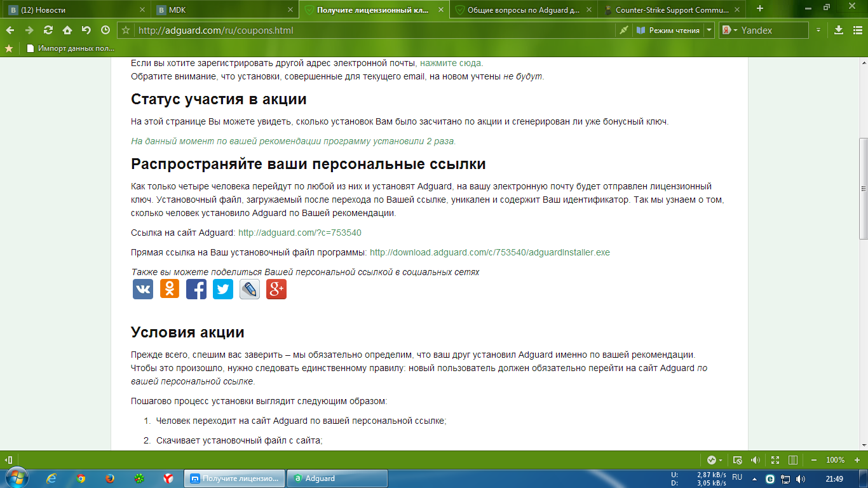Open the Windows Start menu
The height and width of the screenshot is (488, 868).
(15, 478)
